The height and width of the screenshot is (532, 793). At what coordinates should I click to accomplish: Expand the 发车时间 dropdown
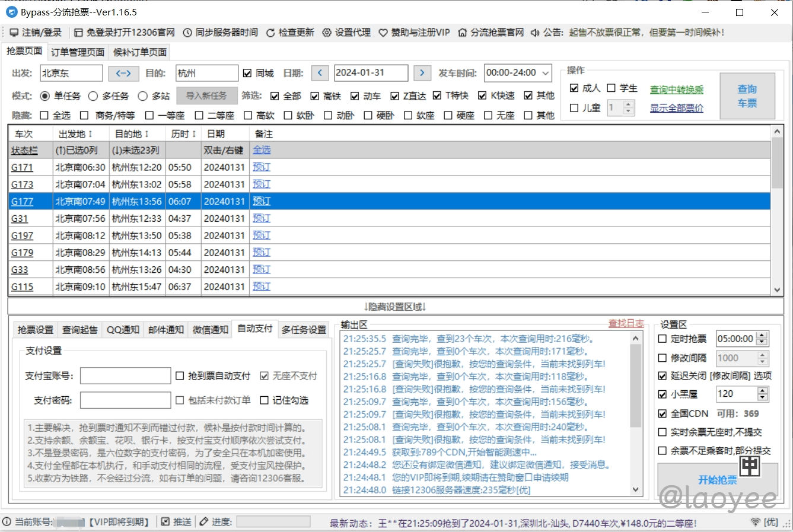[x=545, y=73]
